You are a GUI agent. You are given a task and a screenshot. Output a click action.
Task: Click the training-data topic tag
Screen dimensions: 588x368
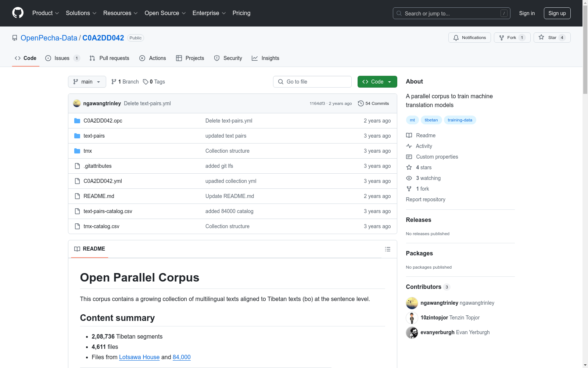460,120
